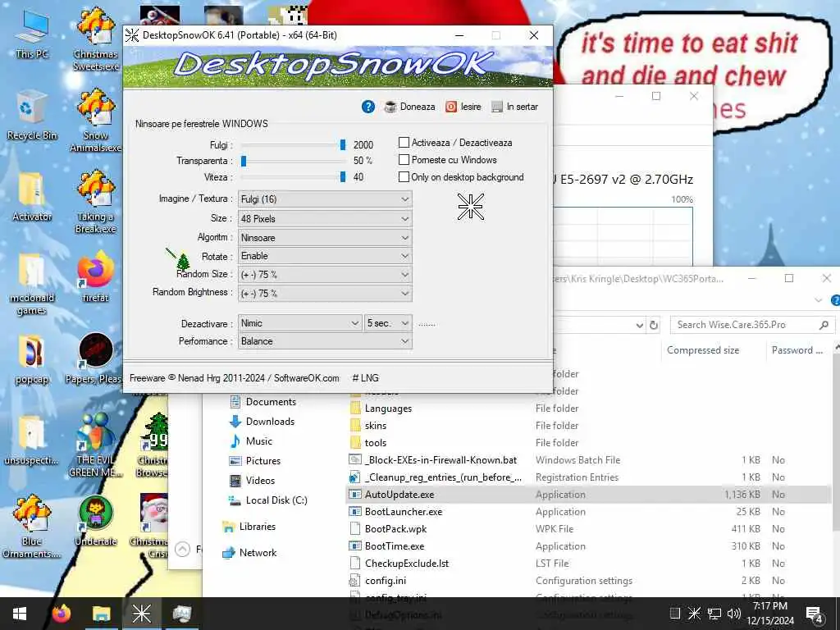The image size is (840, 630).
Task: Open the Dezactivare Nimic dropdown
Action: (300, 323)
